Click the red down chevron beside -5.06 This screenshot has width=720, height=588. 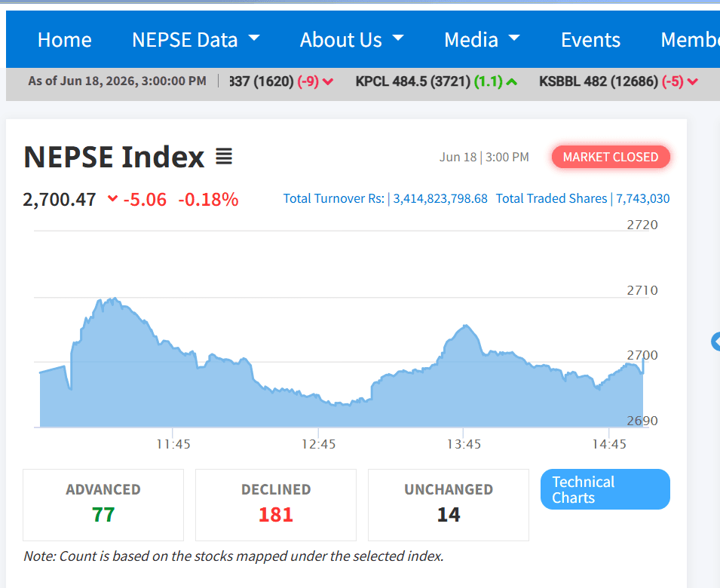(x=112, y=199)
